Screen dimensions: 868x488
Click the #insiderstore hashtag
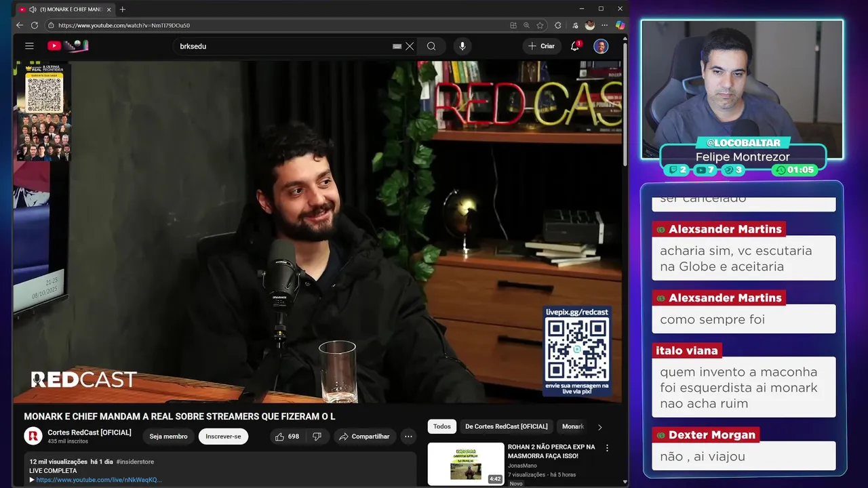click(x=135, y=462)
